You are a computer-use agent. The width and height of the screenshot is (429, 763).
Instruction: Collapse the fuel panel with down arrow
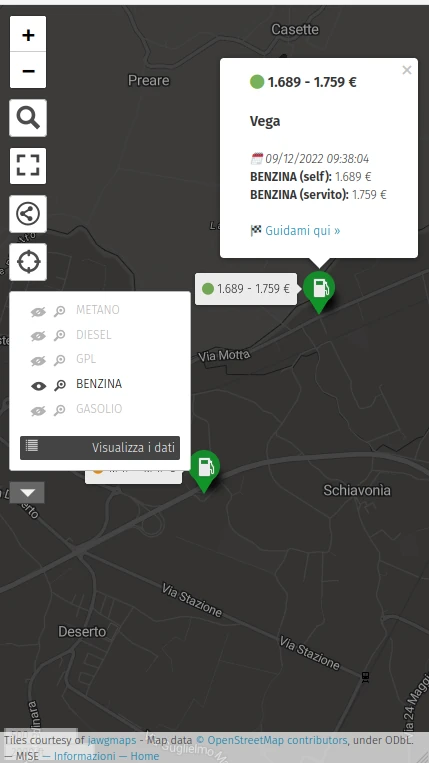coord(27,492)
